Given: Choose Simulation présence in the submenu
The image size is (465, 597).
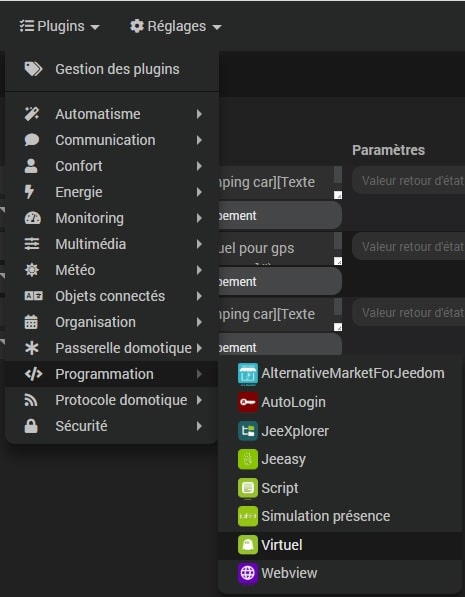Looking at the screenshot, I should (340, 516).
